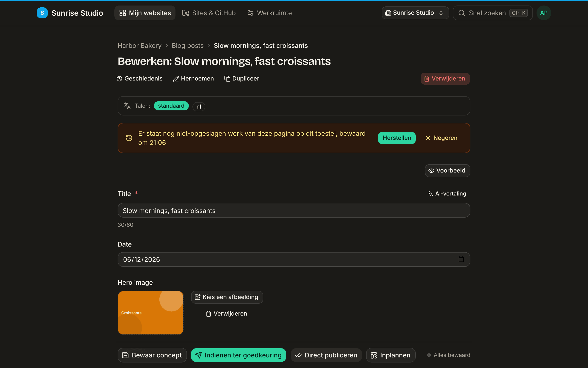588x368 pixels.
Task: Dismiss the warning with Negeren
Action: pos(442,138)
